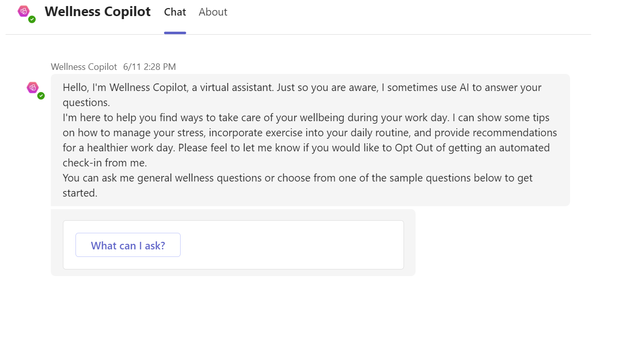Image resolution: width=644 pixels, height=362 pixels.
Task: Click gray card container edge below message
Action: pyautogui.click(x=233, y=273)
